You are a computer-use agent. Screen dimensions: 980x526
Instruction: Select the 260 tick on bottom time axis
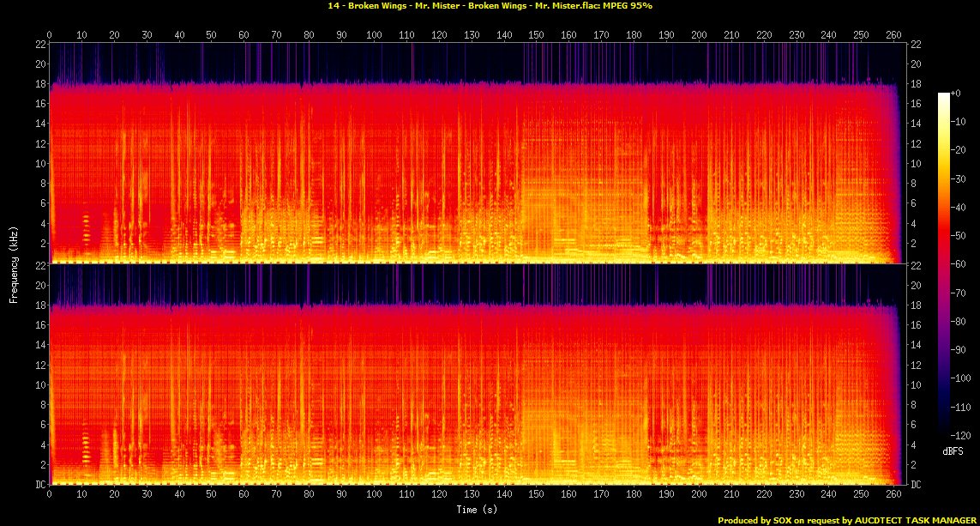coord(893,494)
